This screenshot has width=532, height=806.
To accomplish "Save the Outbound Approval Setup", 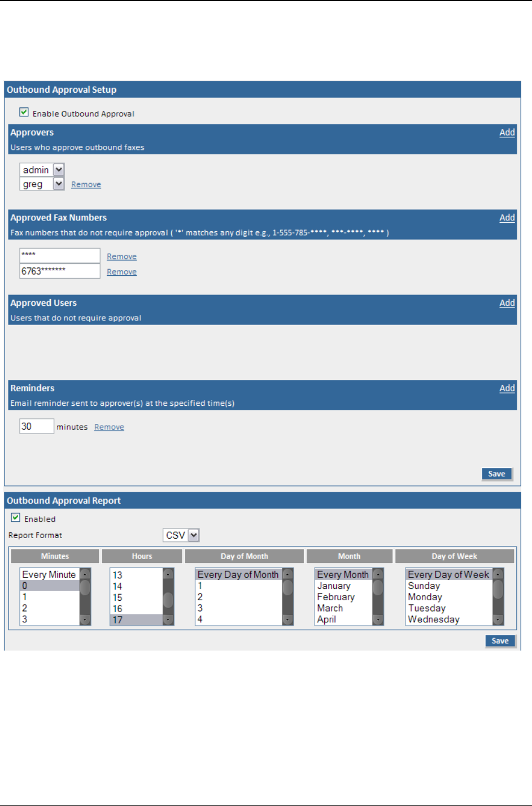I will point(496,474).
